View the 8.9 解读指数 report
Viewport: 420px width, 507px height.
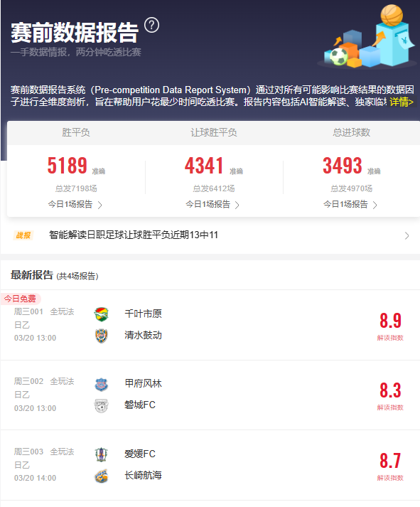tap(390, 326)
